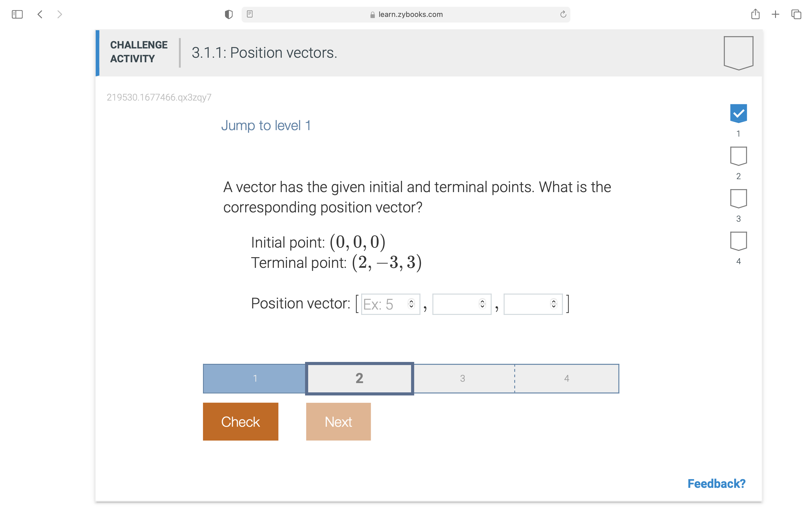Viewport: 812px width, 507px height.
Task: Click the browser back arrow
Action: pos(40,14)
